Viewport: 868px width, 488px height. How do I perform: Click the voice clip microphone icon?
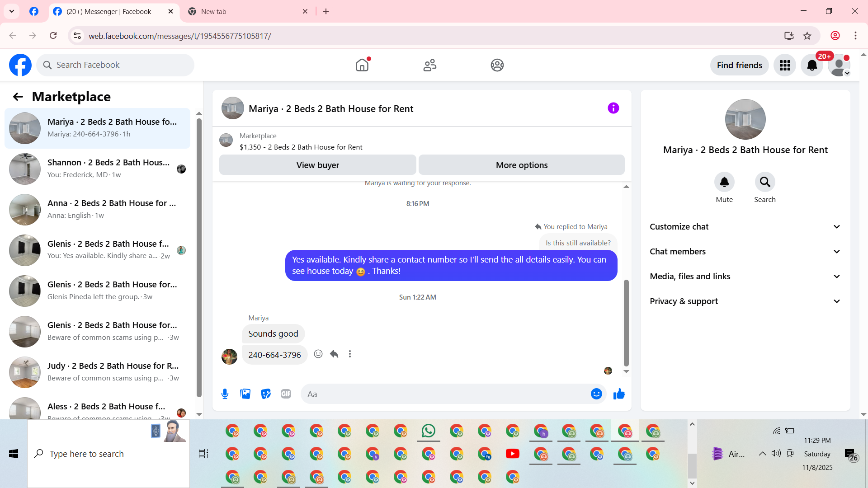pyautogui.click(x=225, y=394)
